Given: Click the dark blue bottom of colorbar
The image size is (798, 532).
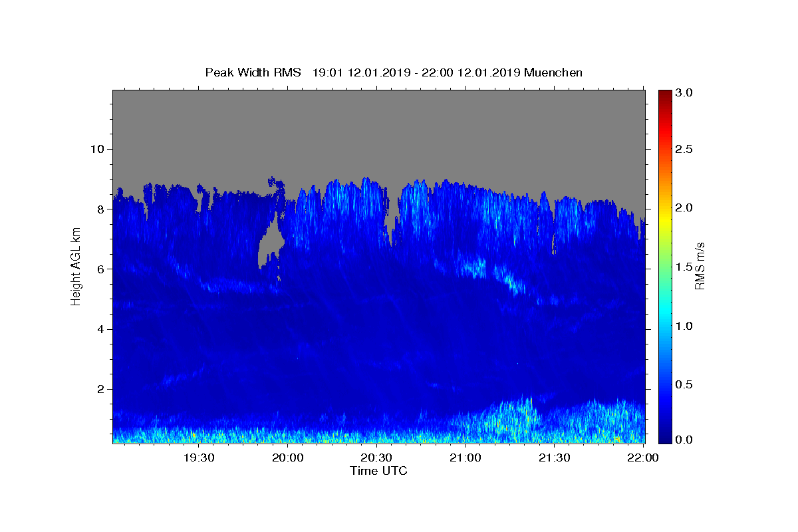Looking at the screenshot, I should pyautogui.click(x=664, y=438).
